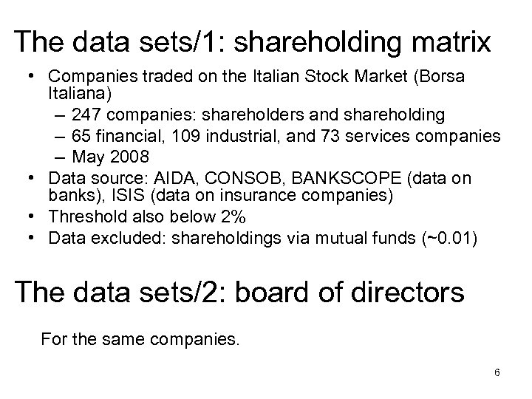Viewport: 532px width, 399px height.
Task: Click the title 'The data sets/1: shareholding matrix'
Action: [252, 42]
